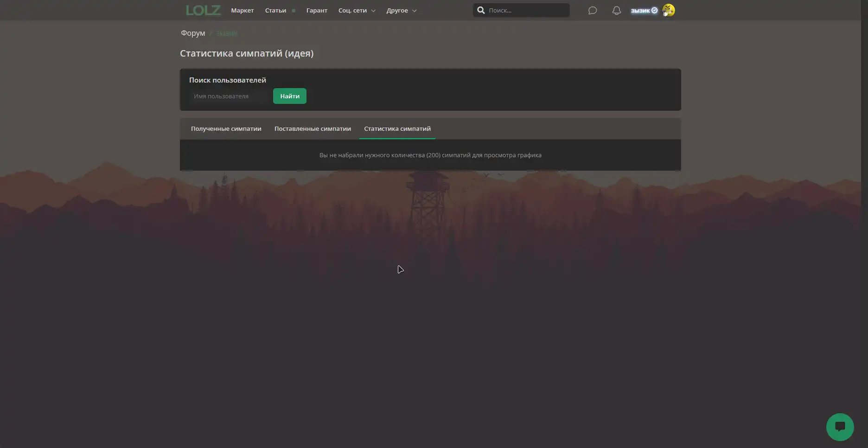The height and width of the screenshot is (448, 868).
Task: Go to Статьи section
Action: pos(275,10)
